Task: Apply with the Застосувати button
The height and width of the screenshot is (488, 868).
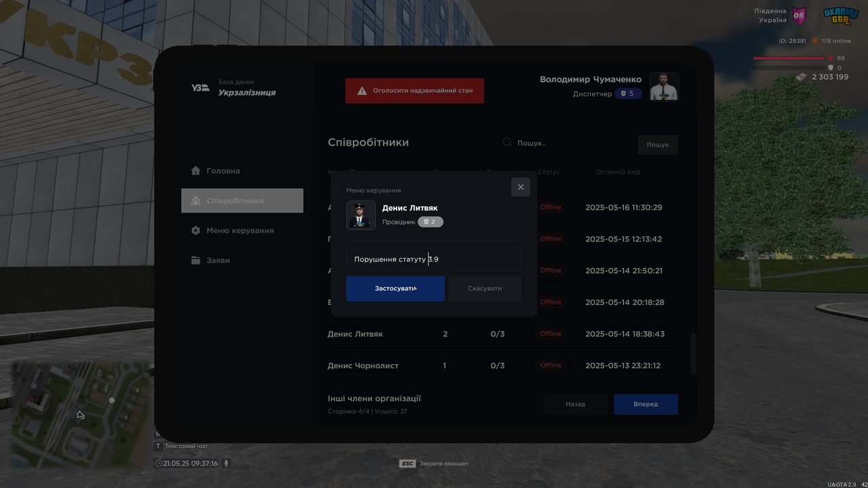Action: 395,289
